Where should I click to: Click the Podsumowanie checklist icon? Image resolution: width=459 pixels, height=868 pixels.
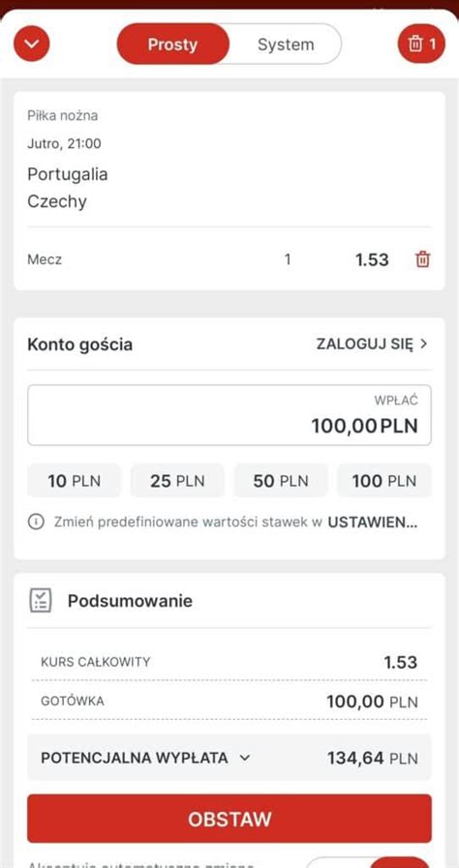coord(40,601)
